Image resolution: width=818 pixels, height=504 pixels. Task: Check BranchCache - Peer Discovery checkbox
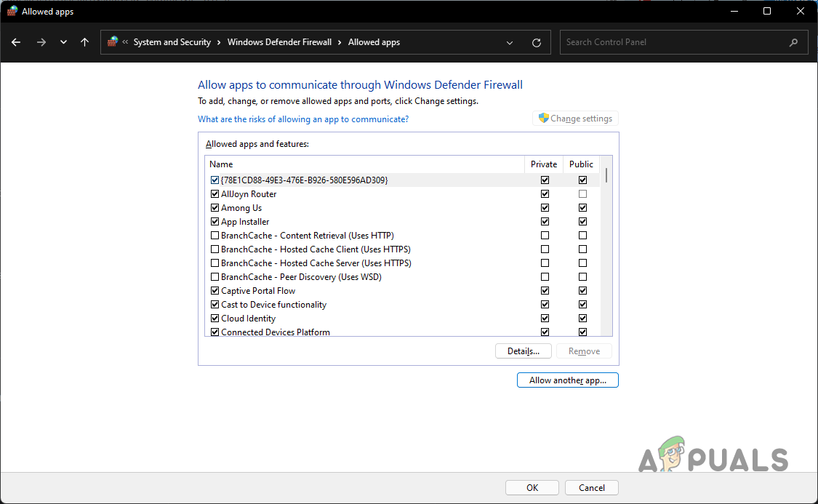coord(214,277)
